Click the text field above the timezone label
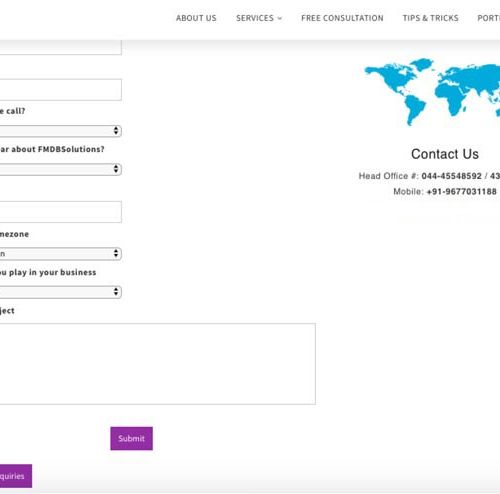Image resolution: width=500 pixels, height=494 pixels. pos(60,212)
